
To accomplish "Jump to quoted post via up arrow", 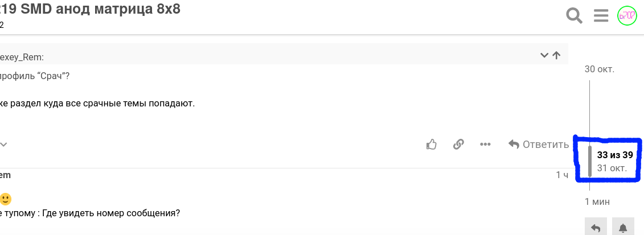I will click(x=556, y=55).
